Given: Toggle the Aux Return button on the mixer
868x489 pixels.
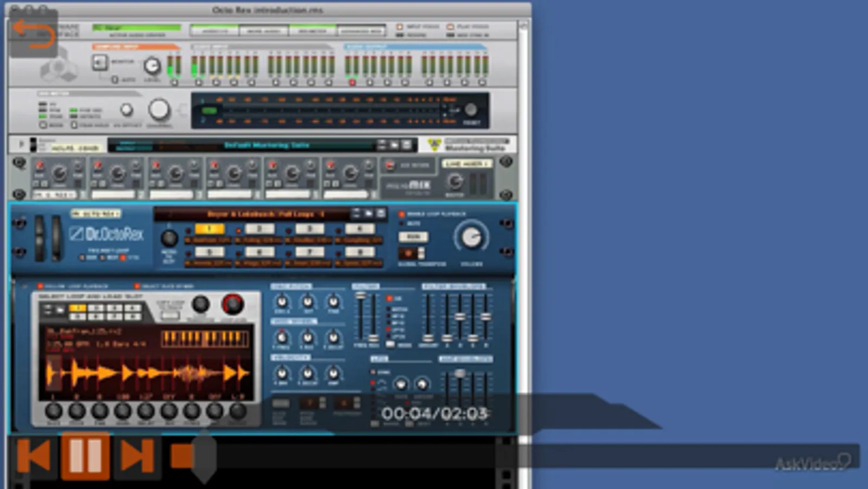Looking at the screenshot, I should 389,165.
